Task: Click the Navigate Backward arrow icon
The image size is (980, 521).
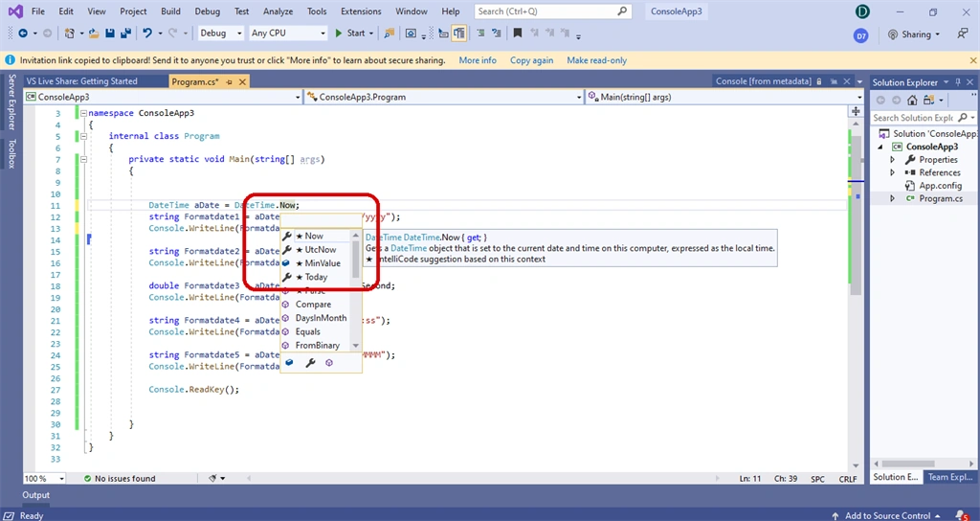Action: (23, 34)
